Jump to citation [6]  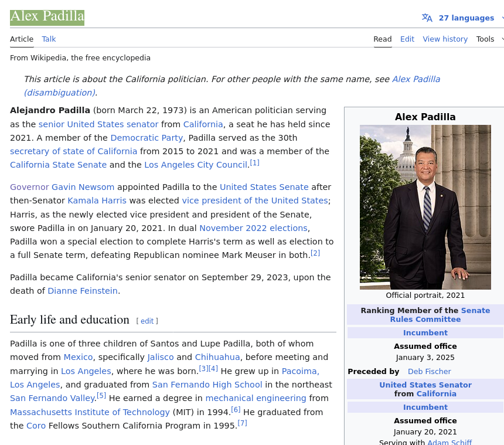pos(236,410)
